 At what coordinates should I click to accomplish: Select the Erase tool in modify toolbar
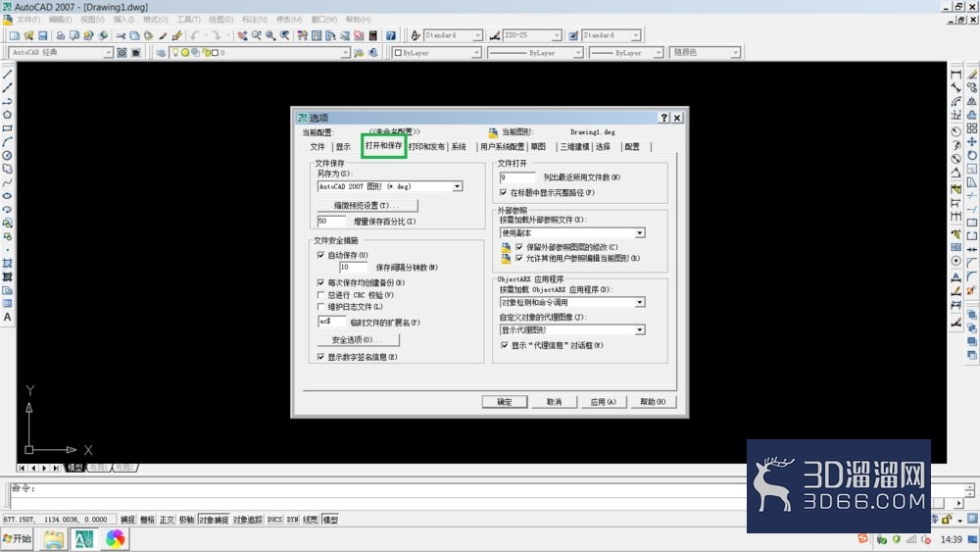coord(972,75)
